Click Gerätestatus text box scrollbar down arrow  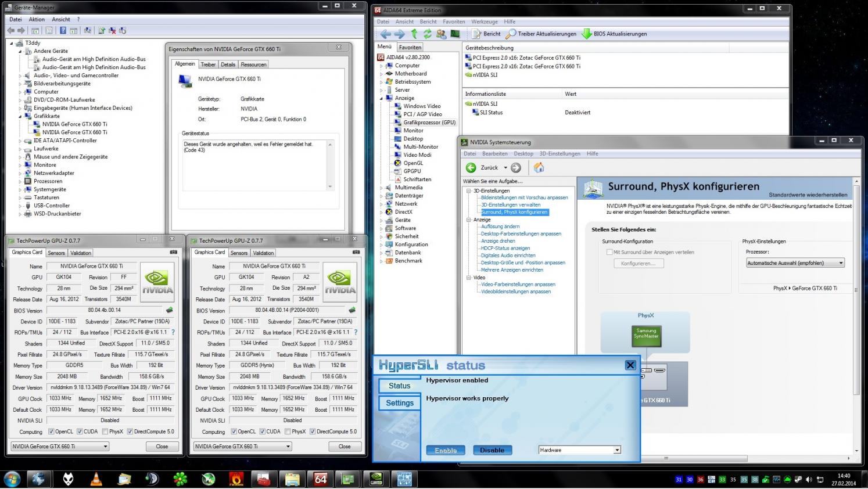coord(330,186)
